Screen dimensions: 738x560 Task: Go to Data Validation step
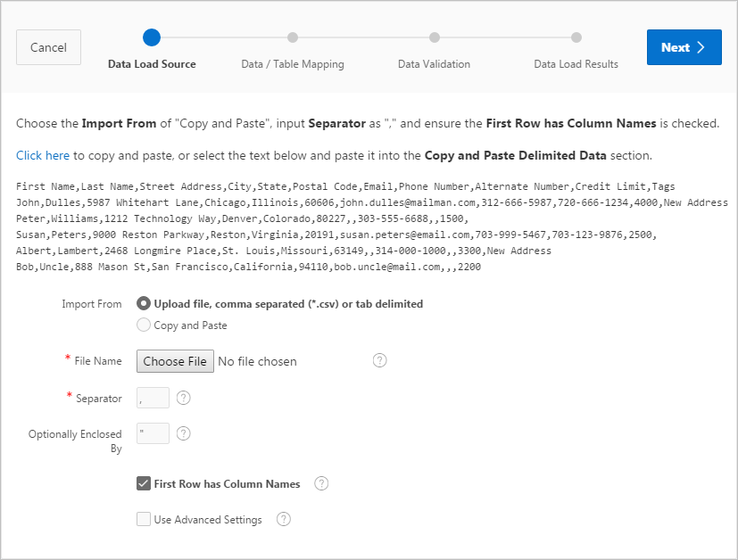point(434,64)
